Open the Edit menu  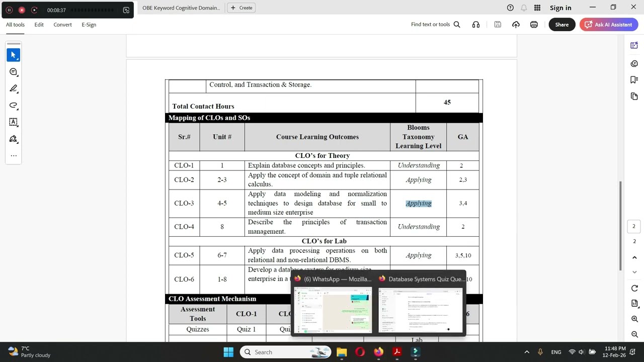(39, 25)
